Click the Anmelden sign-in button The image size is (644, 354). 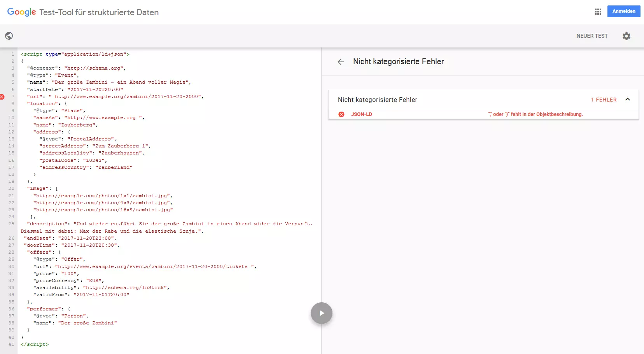point(623,11)
